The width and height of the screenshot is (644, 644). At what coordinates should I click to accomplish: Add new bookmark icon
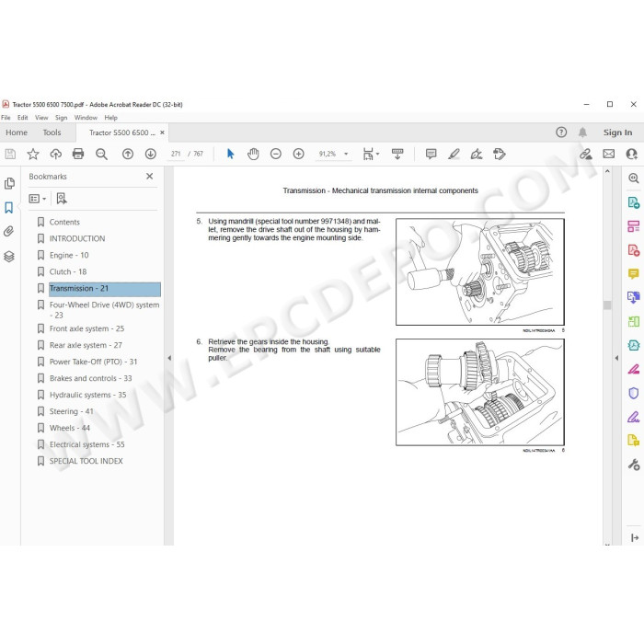(62, 199)
